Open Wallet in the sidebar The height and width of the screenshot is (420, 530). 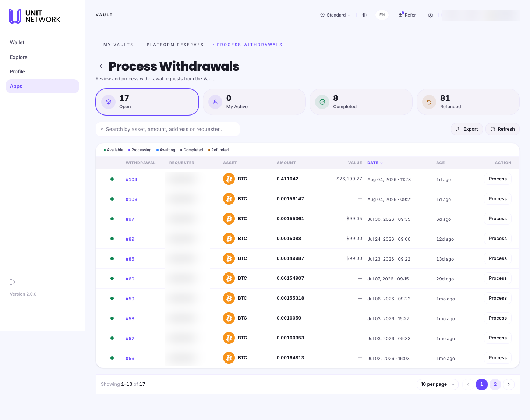point(42,43)
